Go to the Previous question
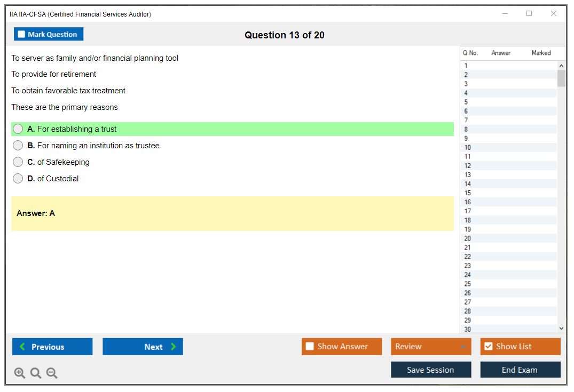The width and height of the screenshot is (574, 392). pyautogui.click(x=52, y=347)
